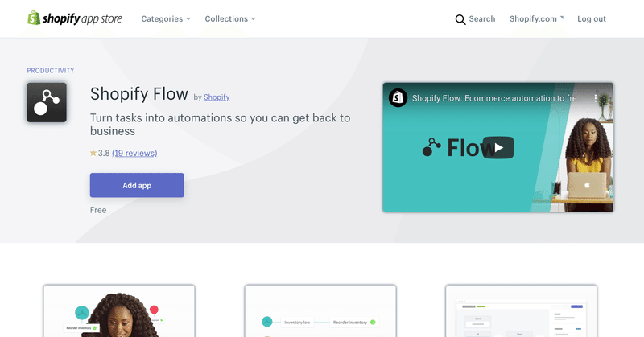Open the video title link
The image size is (644, 337).
497,98
